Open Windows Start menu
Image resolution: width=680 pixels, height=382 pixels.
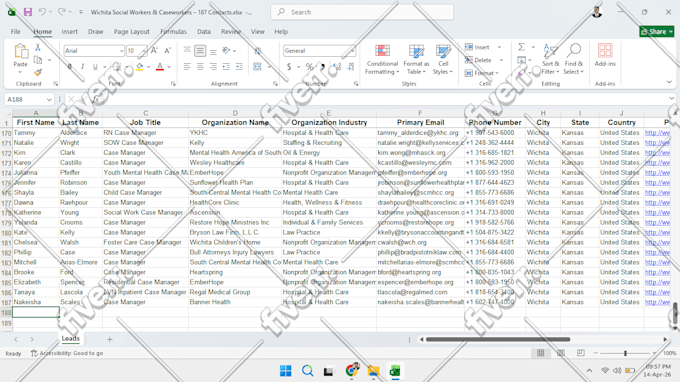click(285, 371)
